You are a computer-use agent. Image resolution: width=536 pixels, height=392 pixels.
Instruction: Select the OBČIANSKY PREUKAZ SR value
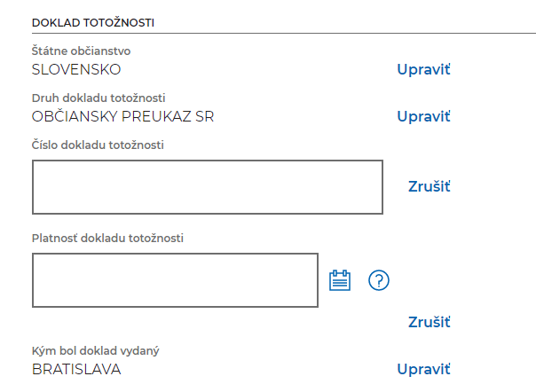pos(122,116)
